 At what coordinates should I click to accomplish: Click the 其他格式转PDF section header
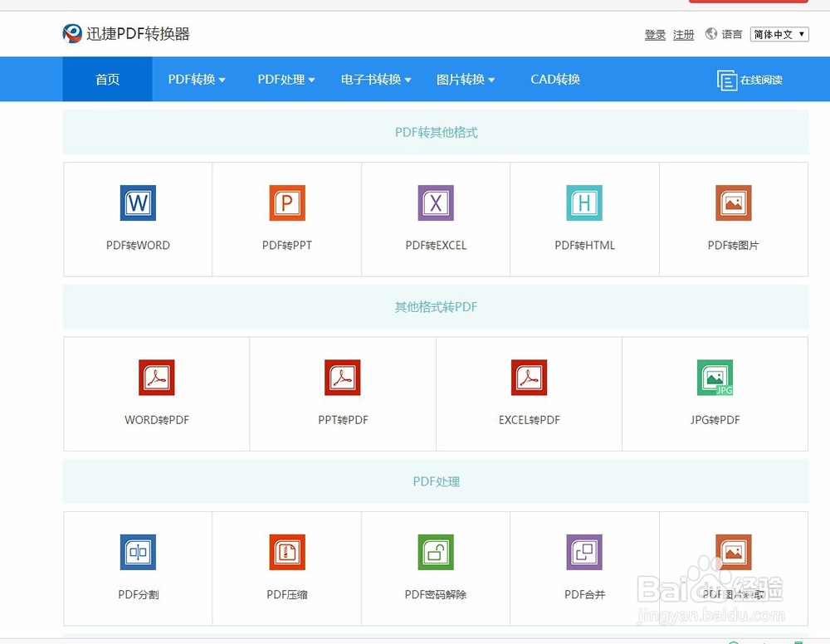[x=437, y=307]
